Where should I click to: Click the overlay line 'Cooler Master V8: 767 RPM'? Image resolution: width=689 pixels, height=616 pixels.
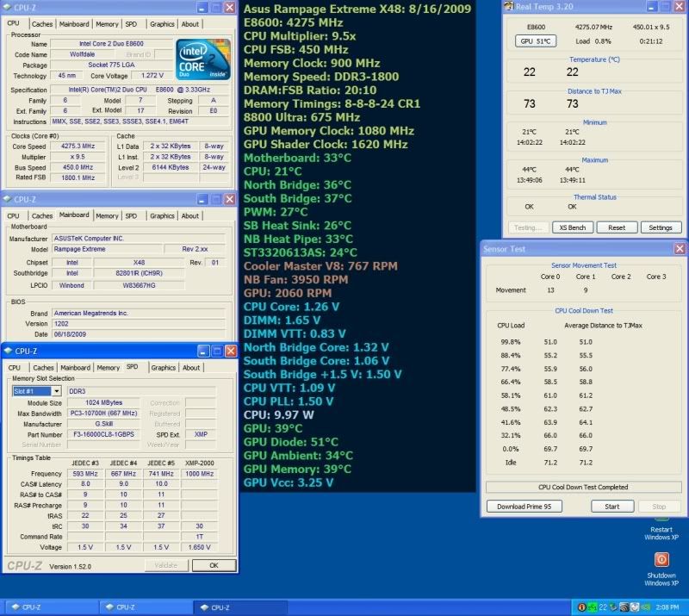(x=320, y=266)
